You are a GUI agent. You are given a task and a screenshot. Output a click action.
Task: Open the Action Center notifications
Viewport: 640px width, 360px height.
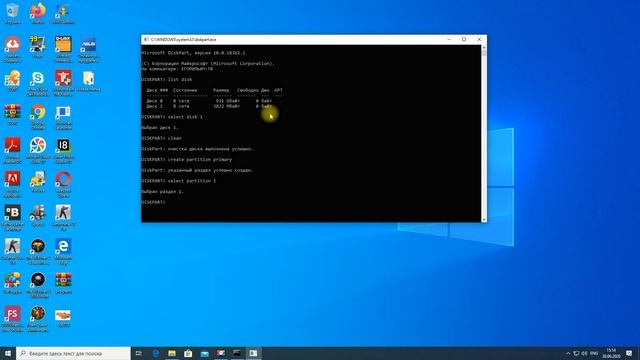[629, 353]
